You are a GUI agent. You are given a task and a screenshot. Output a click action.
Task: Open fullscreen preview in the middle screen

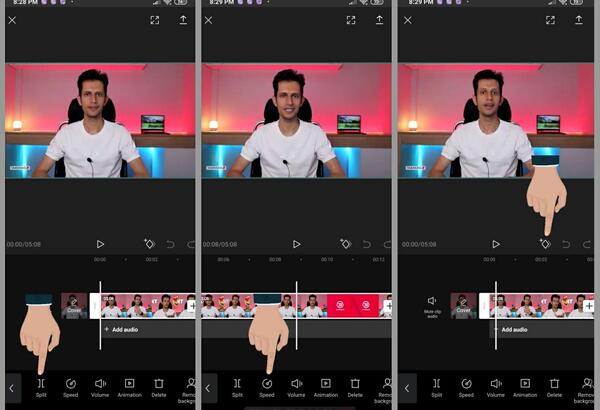pyautogui.click(x=351, y=20)
